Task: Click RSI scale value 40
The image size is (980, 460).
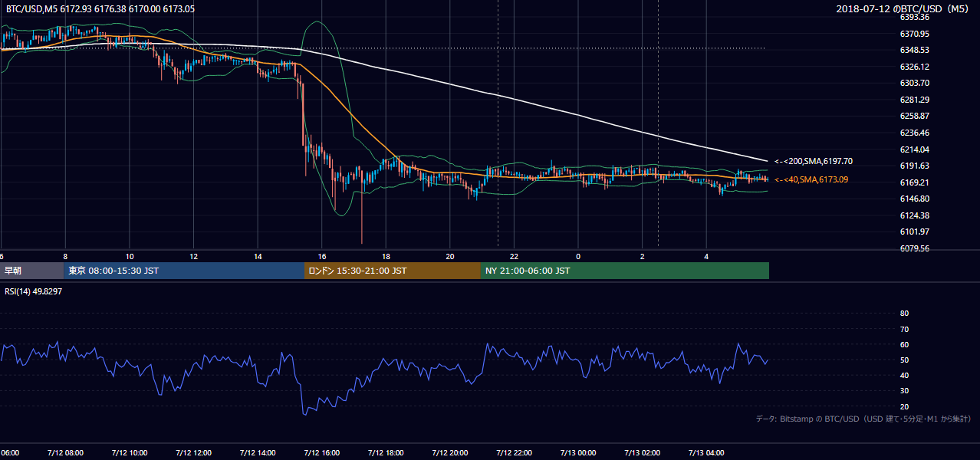Action: tap(904, 375)
